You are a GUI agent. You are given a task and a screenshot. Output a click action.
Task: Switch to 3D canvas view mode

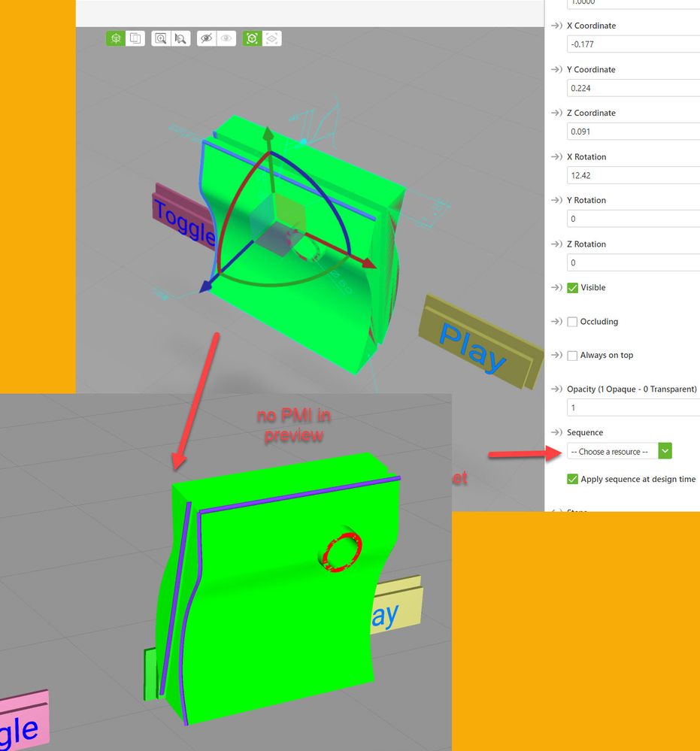pos(116,38)
